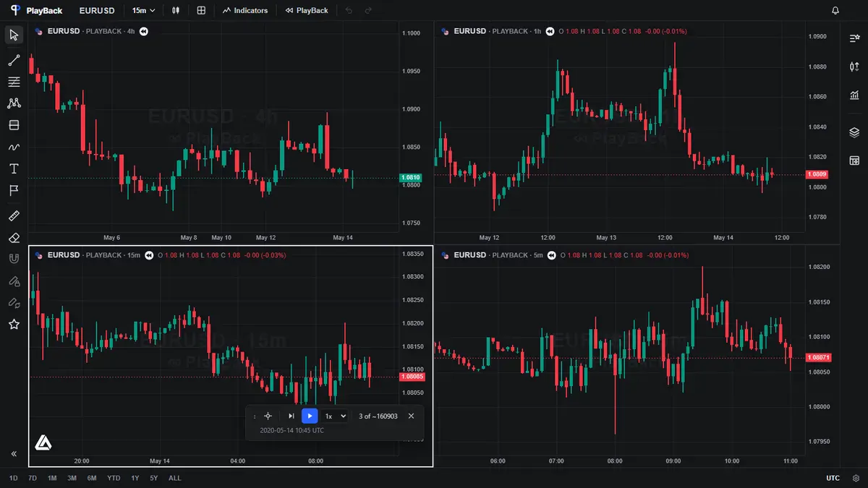Image resolution: width=868 pixels, height=488 pixels.
Task: Step forward one bar in playback
Action: tap(291, 416)
